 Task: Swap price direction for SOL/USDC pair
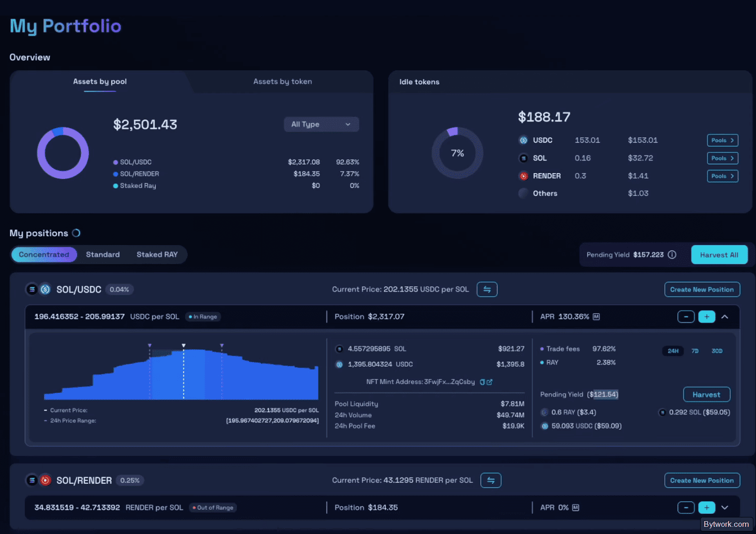point(487,289)
